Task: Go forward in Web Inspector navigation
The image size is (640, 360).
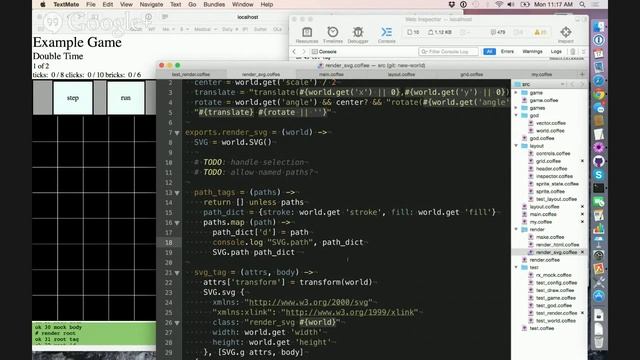Action: 303,51
